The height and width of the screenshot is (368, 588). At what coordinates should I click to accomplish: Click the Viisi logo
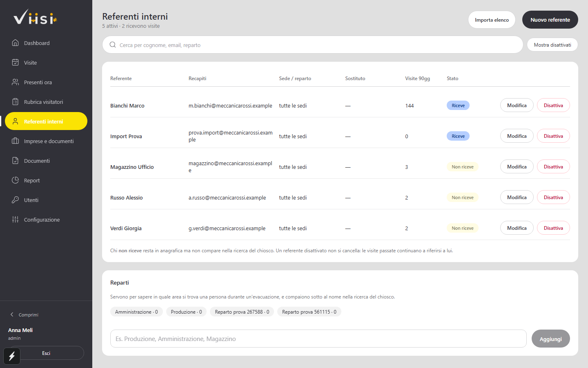coord(35,17)
